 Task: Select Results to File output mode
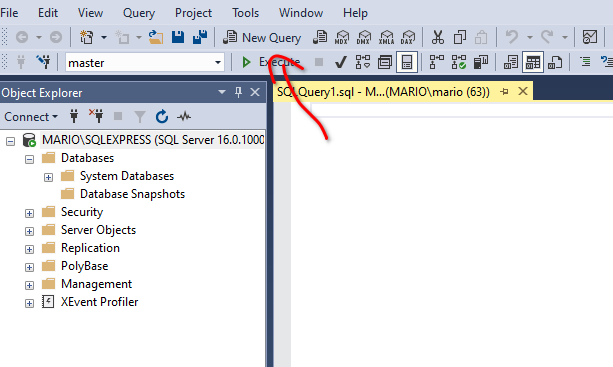555,62
